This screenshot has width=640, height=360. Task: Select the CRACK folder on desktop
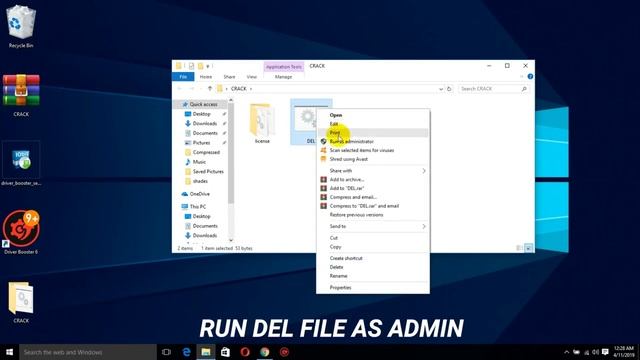point(21,302)
